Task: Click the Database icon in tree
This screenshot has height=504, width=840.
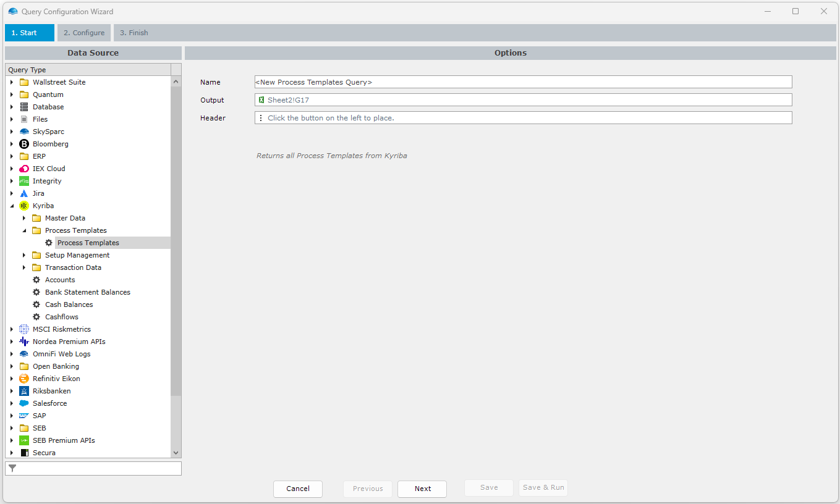Action: point(24,107)
